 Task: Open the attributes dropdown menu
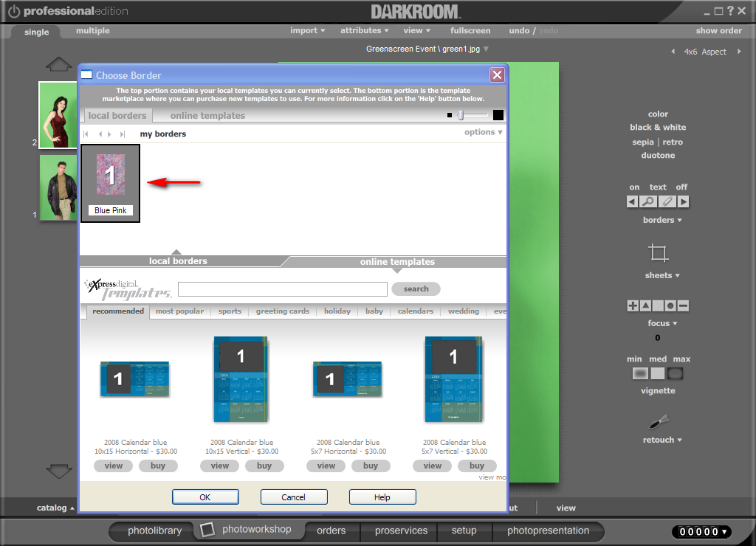pyautogui.click(x=365, y=30)
